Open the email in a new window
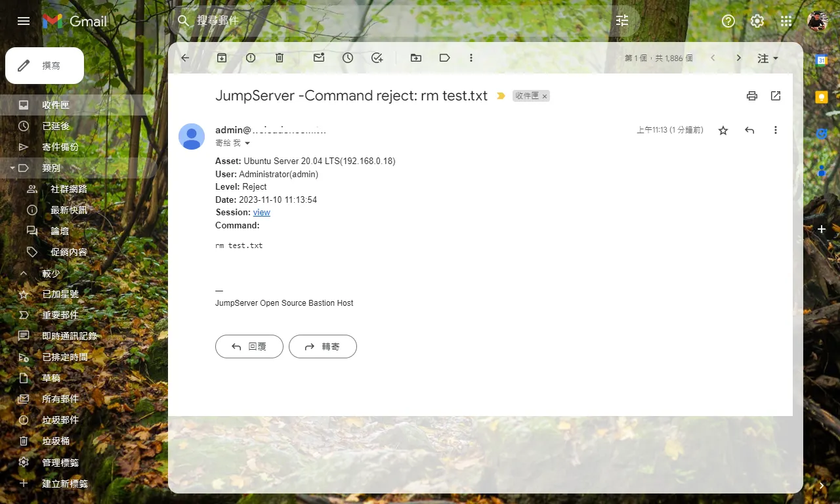This screenshot has height=504, width=840. [x=776, y=96]
